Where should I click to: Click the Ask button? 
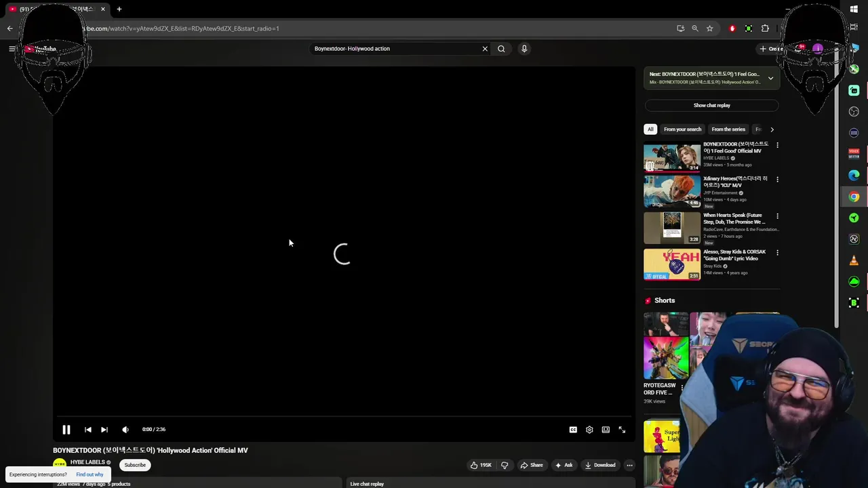564,466
